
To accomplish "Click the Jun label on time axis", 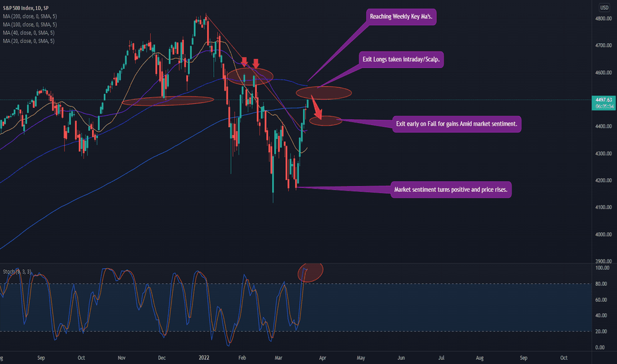I will click(x=401, y=357).
